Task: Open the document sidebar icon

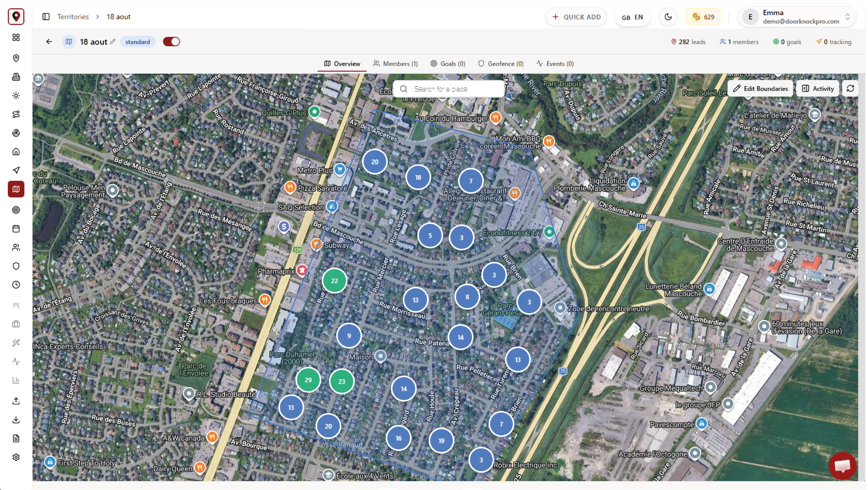Action: pos(16,438)
